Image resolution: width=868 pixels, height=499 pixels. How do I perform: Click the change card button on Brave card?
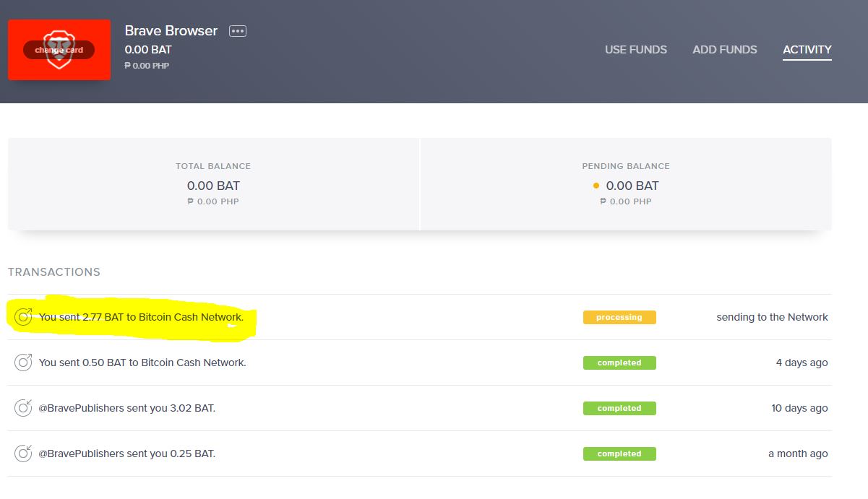point(59,50)
